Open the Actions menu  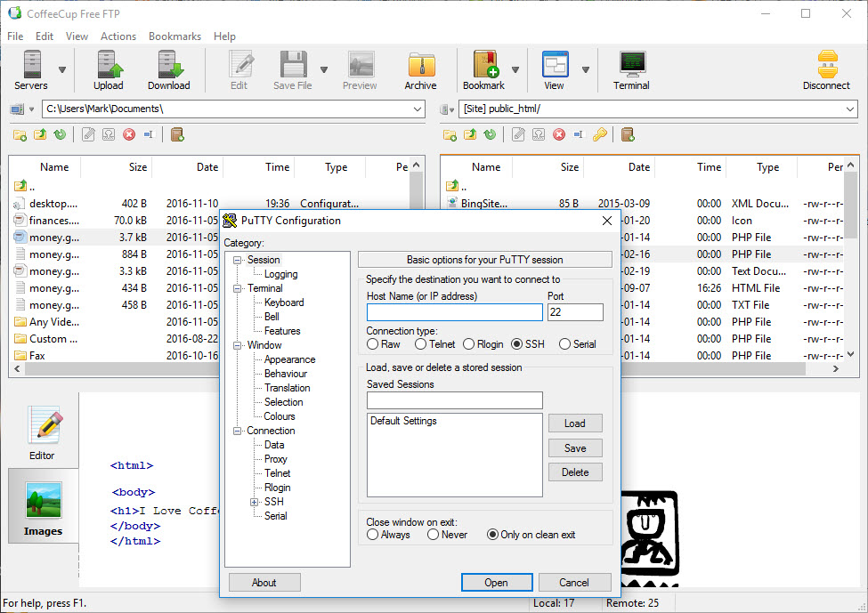(x=118, y=36)
